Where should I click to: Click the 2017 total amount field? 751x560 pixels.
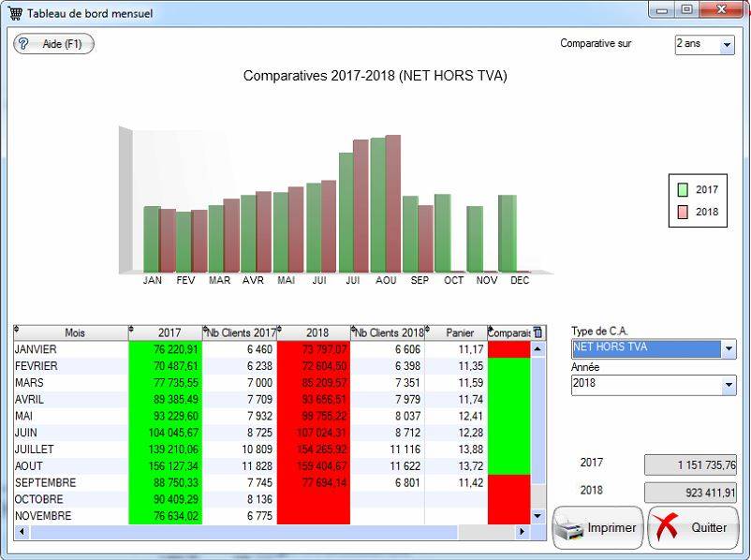[690, 465]
